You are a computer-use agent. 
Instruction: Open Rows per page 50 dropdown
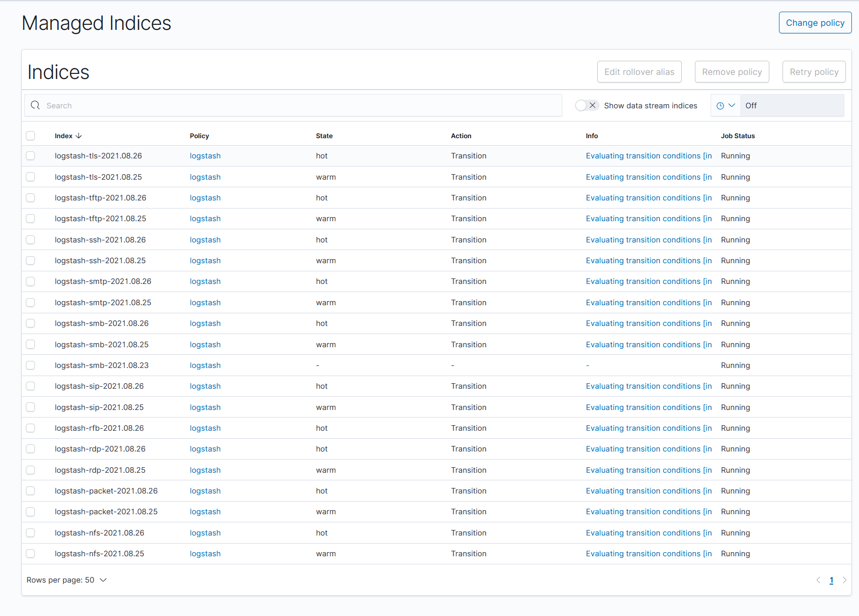coord(67,580)
